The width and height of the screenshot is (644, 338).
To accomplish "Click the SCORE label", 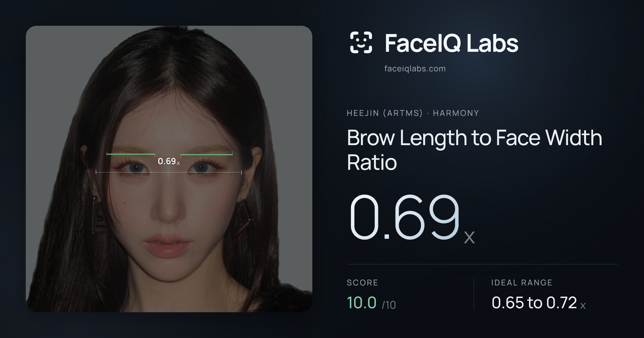I will pyautogui.click(x=362, y=282).
